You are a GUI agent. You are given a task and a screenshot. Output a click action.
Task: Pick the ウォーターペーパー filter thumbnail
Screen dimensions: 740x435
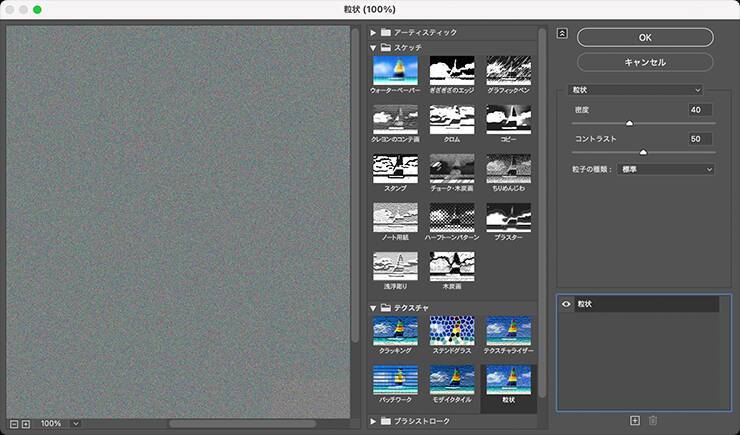(x=395, y=70)
